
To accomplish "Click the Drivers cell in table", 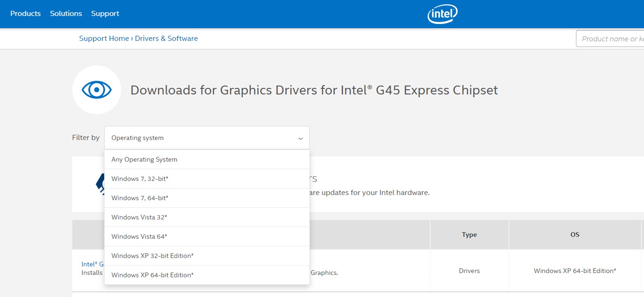I will click(469, 271).
